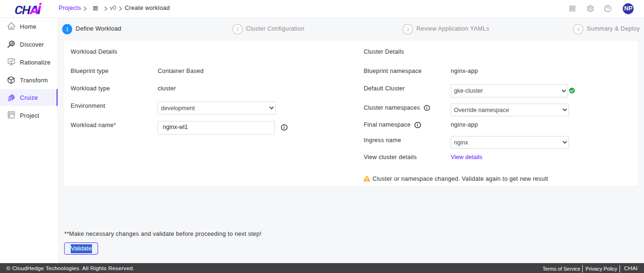Screen dimensions: 644x273
Task: Click the Workload name text field
Action: point(216,128)
